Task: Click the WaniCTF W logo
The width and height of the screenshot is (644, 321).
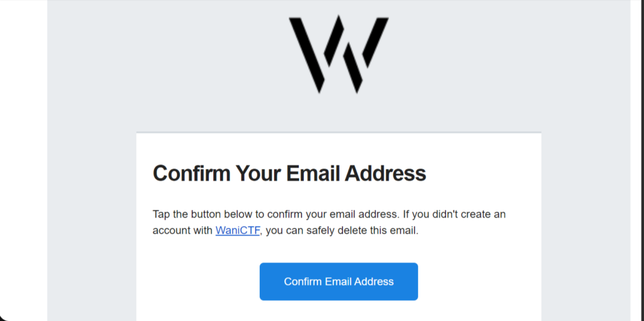Action: click(x=338, y=53)
